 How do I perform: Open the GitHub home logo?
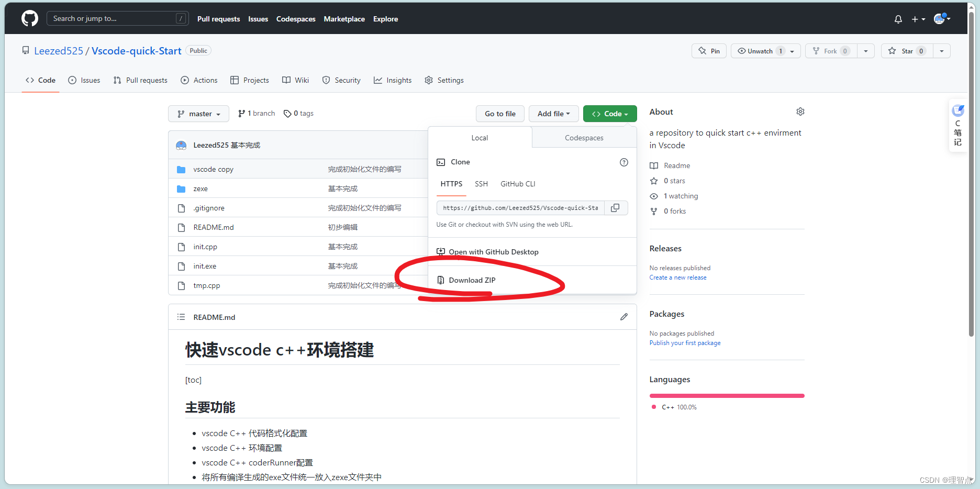pos(30,19)
